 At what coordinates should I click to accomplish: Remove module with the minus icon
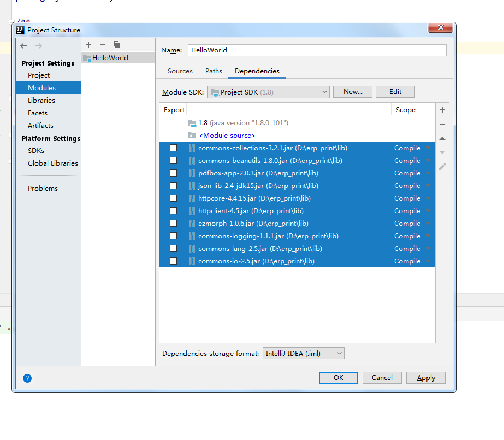coord(103,45)
